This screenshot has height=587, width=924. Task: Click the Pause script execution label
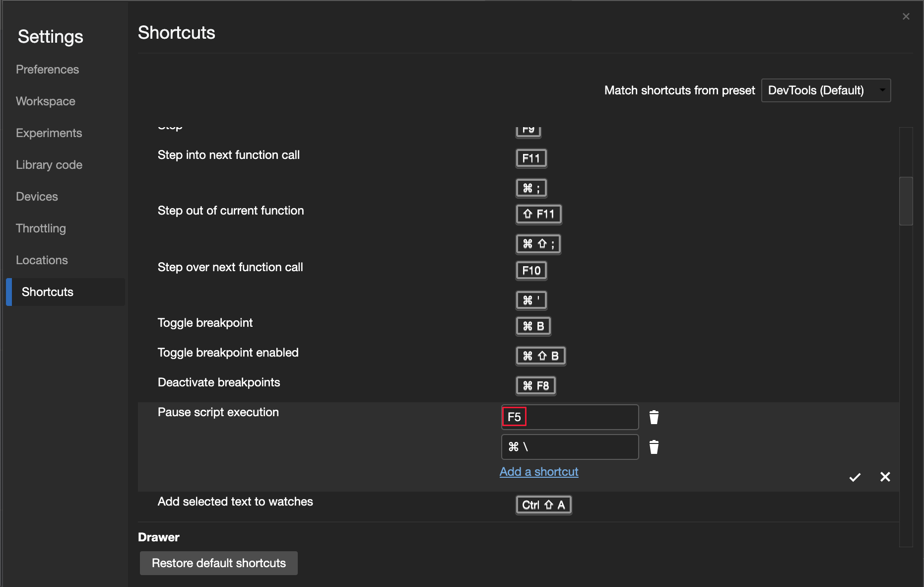pos(218,412)
